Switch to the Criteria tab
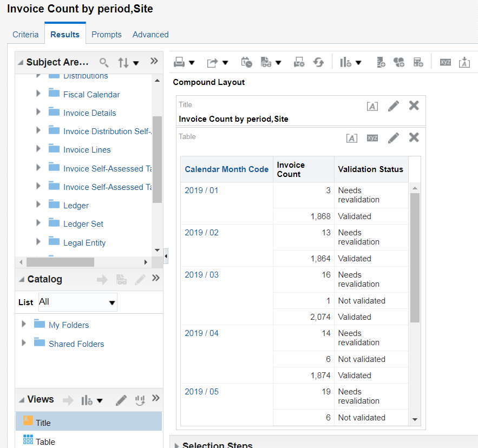The image size is (478, 448). 25,34
